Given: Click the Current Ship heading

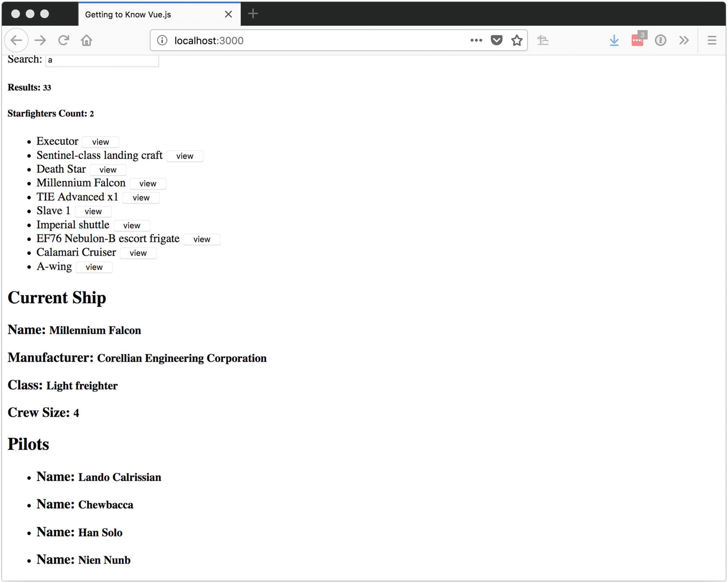Looking at the screenshot, I should click(x=57, y=298).
